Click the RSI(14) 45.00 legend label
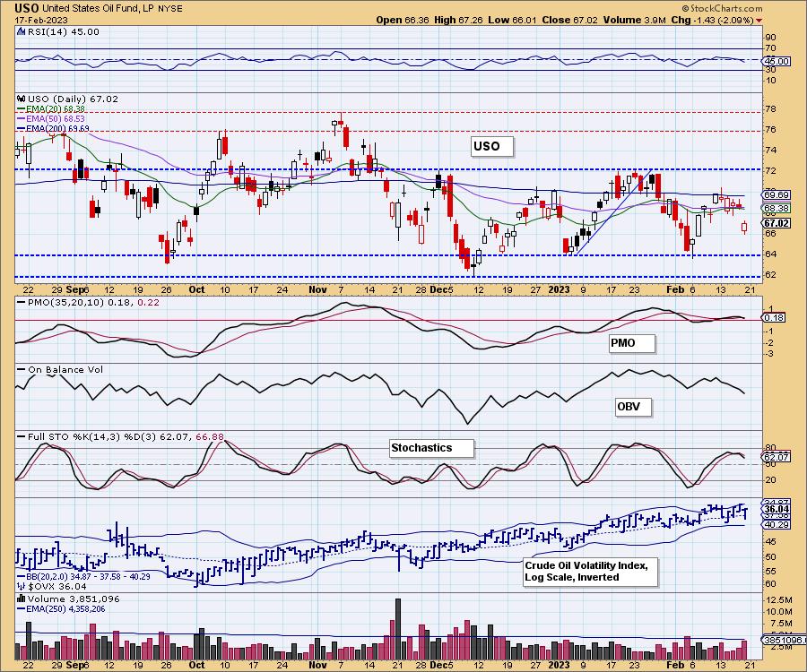Screen dimensions: 807x672 pyautogui.click(x=64, y=31)
